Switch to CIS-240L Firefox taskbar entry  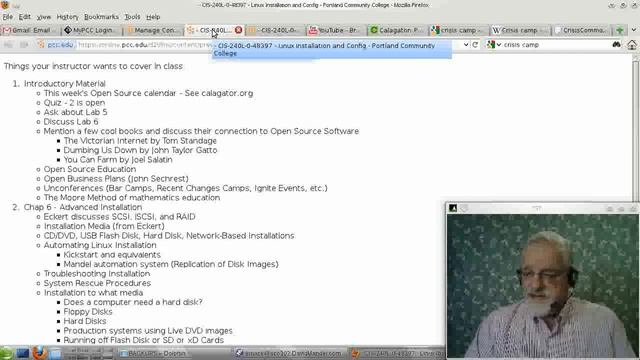[398, 353]
